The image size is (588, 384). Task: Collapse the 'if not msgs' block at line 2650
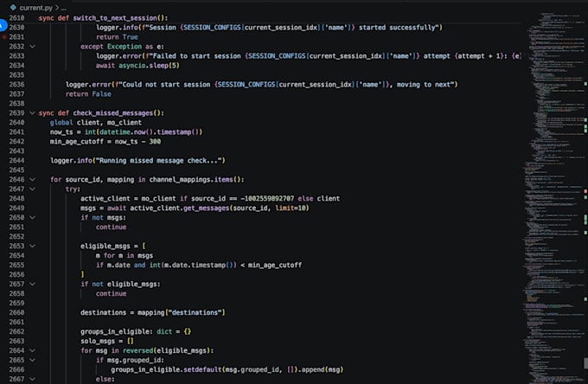click(x=32, y=217)
